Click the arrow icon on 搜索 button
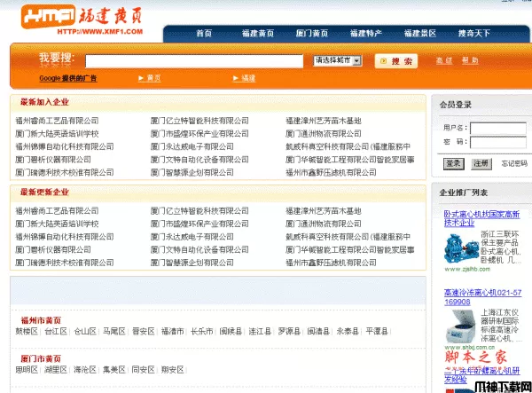This screenshot has width=532, height=393. (383, 61)
